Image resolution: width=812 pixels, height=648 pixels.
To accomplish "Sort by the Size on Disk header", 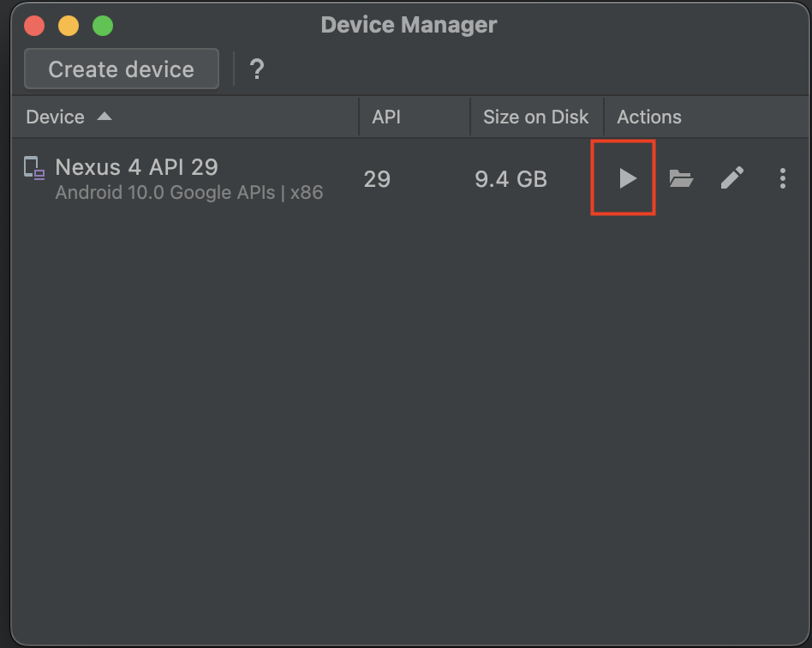I will tap(535, 117).
